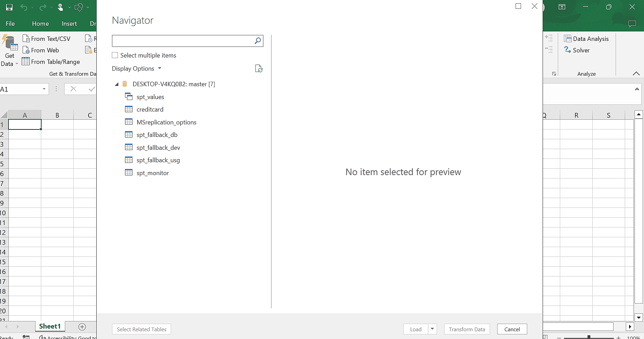
Task: Click the Transform Data button
Action: [x=467, y=329]
